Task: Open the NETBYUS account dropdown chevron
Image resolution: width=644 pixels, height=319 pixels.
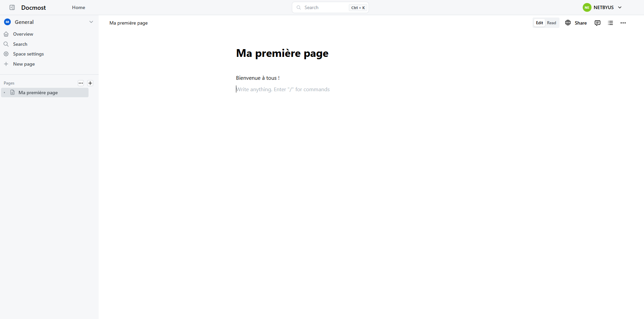Action: pyautogui.click(x=620, y=7)
